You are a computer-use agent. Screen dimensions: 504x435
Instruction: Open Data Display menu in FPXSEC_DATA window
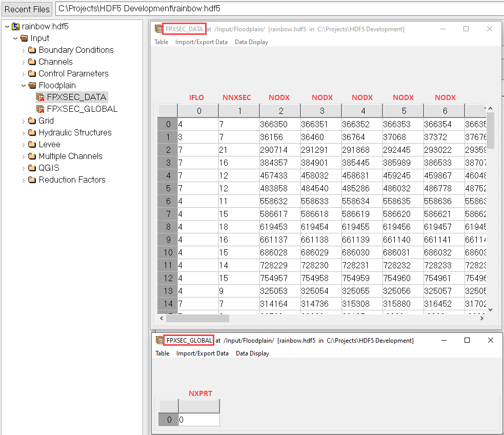(x=251, y=42)
